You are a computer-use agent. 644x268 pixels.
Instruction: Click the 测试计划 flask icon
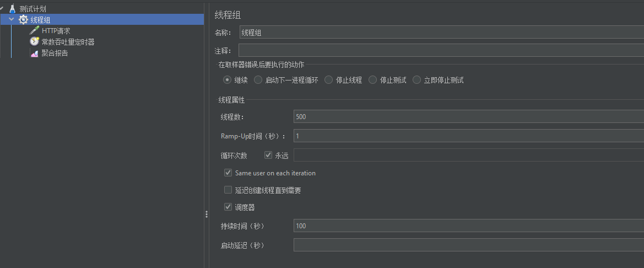coord(12,9)
